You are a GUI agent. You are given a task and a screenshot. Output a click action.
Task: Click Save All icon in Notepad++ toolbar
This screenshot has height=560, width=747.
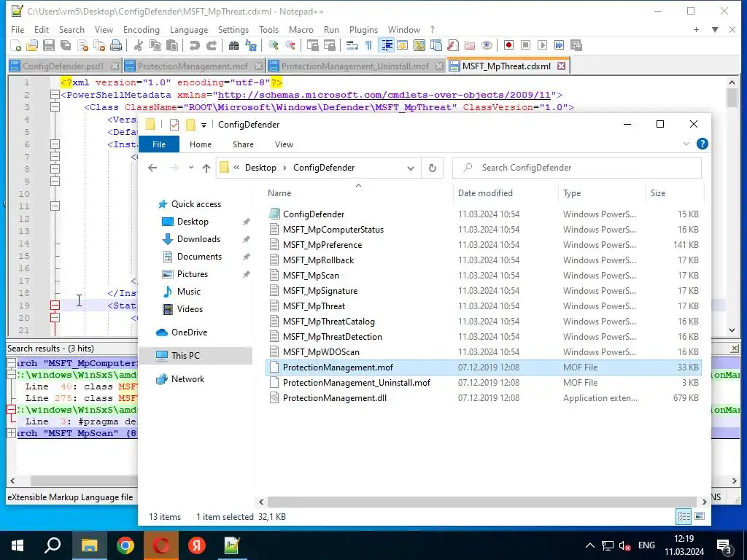(66, 45)
